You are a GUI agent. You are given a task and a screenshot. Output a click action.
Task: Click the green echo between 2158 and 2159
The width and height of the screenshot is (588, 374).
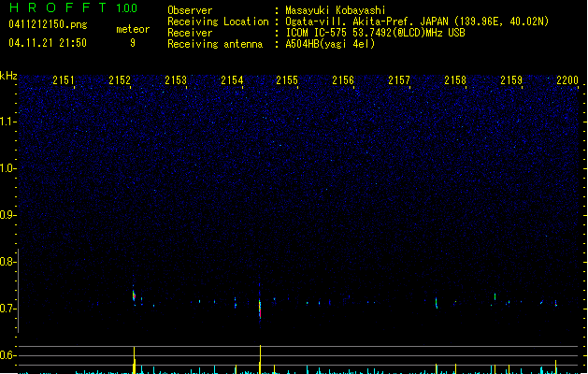(495, 296)
